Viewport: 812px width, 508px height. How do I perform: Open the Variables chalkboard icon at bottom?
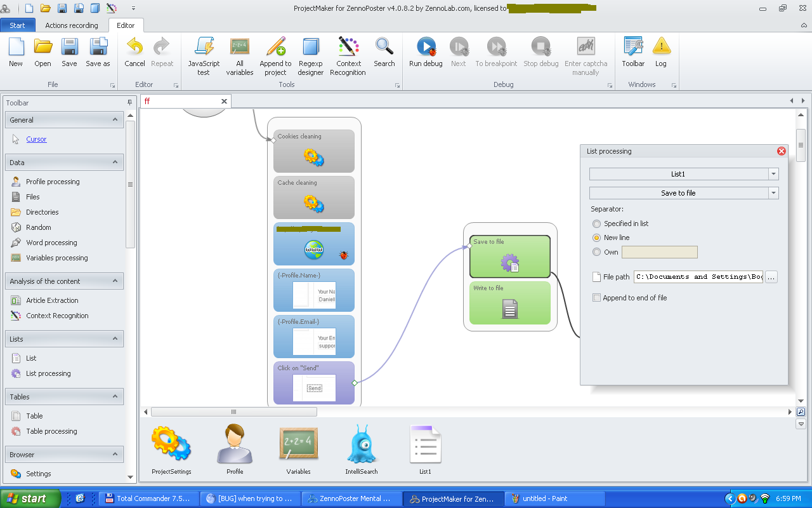tap(298, 444)
